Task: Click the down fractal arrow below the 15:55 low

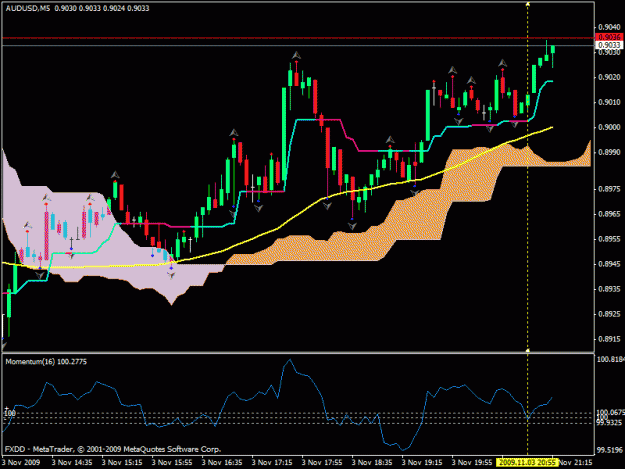Action: pyautogui.click(x=171, y=275)
